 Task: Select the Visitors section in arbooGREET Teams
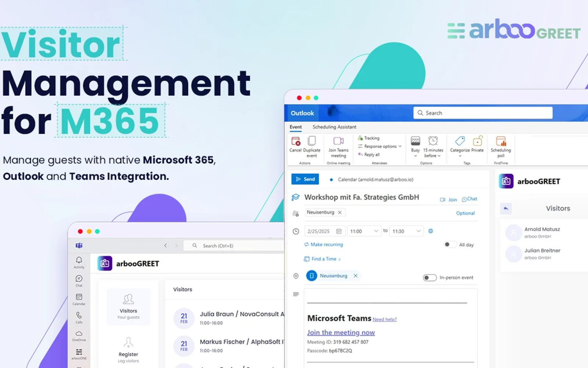coord(128,307)
